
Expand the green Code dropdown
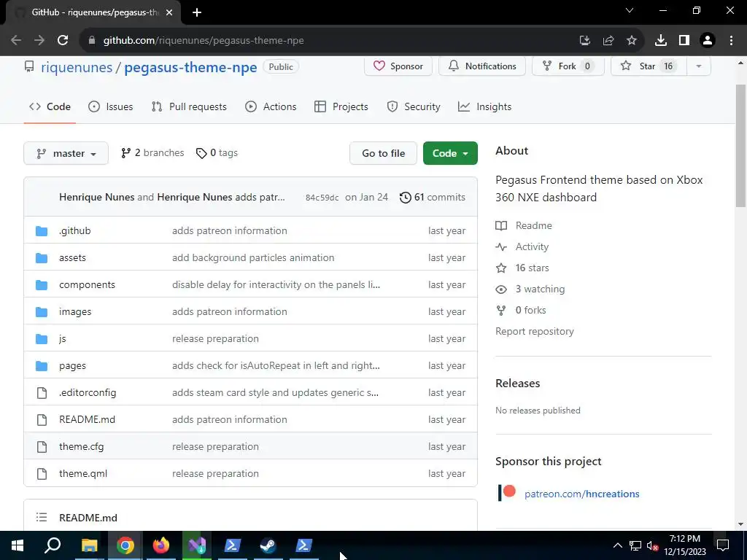(x=450, y=153)
